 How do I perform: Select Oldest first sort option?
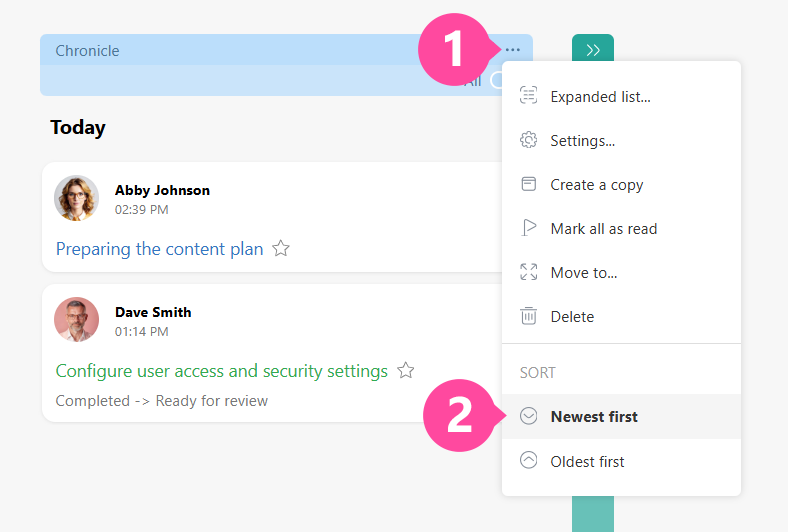587,461
